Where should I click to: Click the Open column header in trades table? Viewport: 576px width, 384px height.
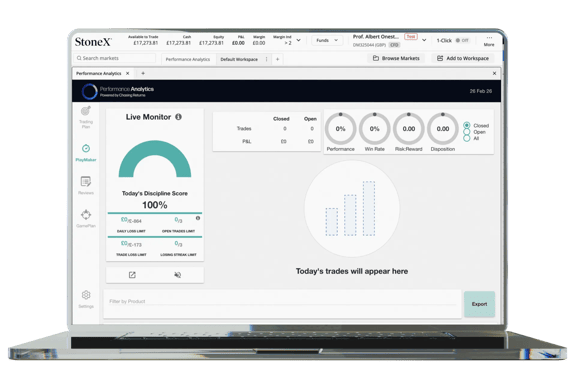pos(310,119)
